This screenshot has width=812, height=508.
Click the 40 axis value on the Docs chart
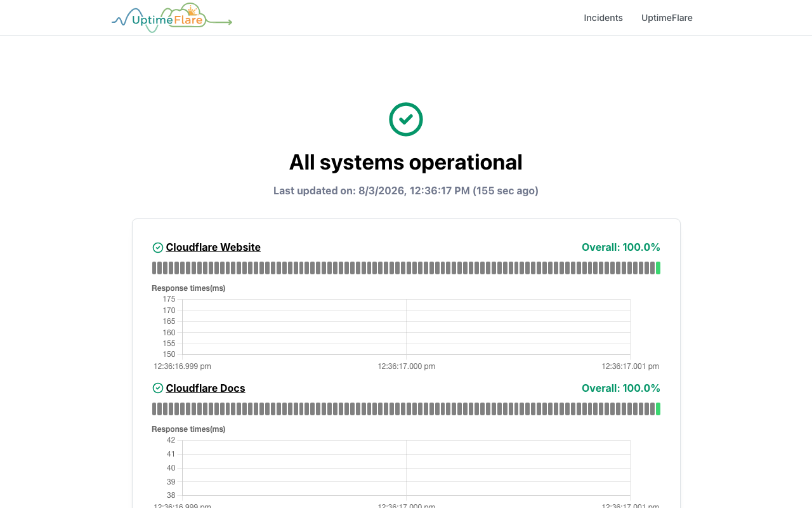point(171,468)
